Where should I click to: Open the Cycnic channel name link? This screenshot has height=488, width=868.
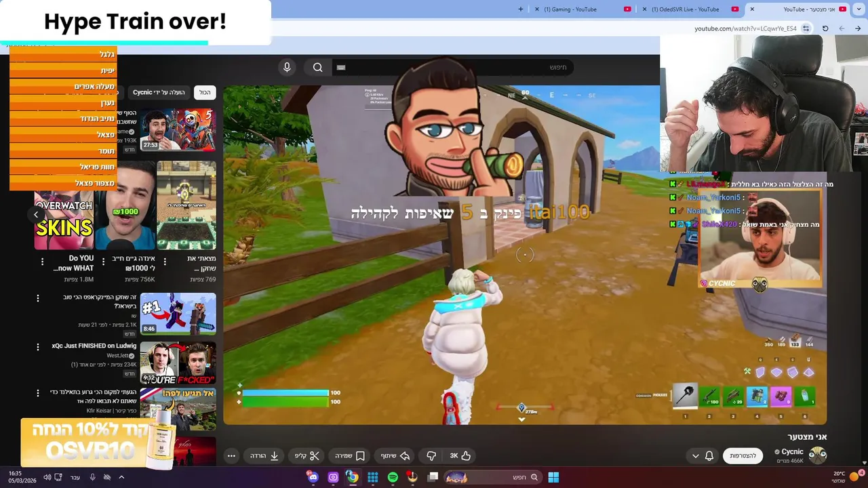[x=792, y=451]
